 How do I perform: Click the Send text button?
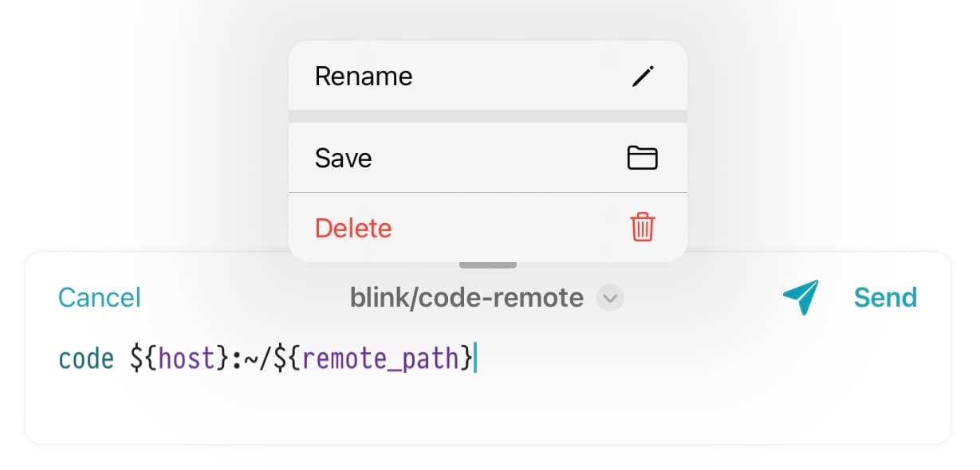[885, 298]
